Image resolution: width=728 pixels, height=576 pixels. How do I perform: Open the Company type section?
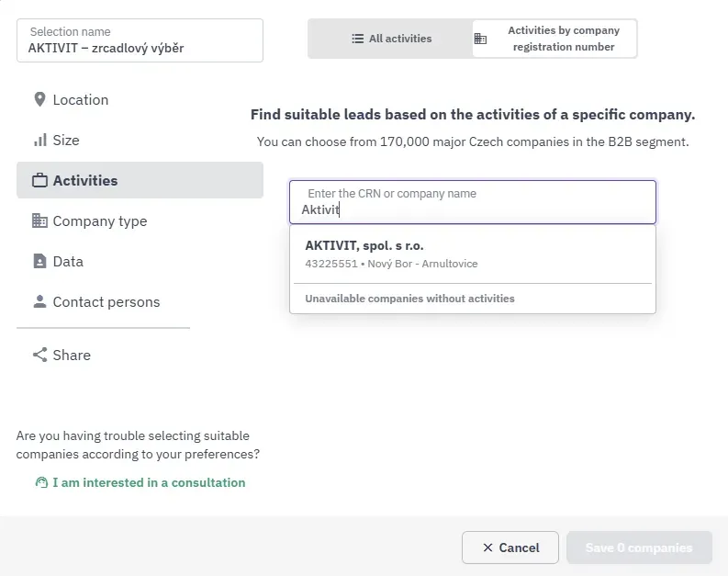click(x=140, y=220)
